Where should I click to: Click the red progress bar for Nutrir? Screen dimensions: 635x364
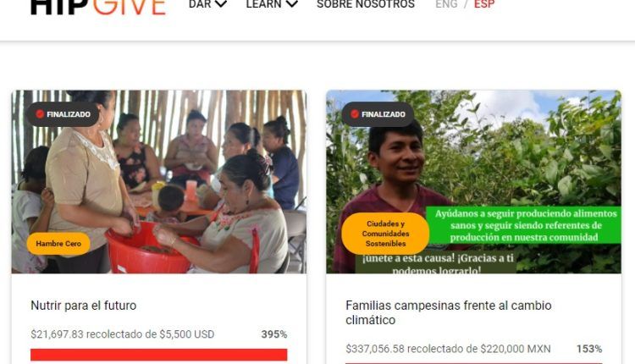[x=159, y=355]
